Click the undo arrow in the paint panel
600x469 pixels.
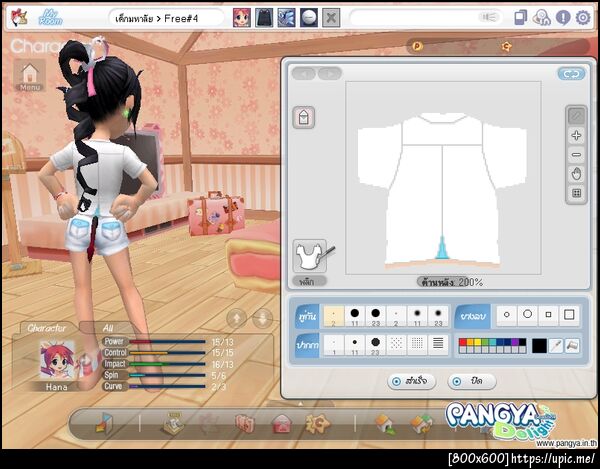[x=304, y=73]
